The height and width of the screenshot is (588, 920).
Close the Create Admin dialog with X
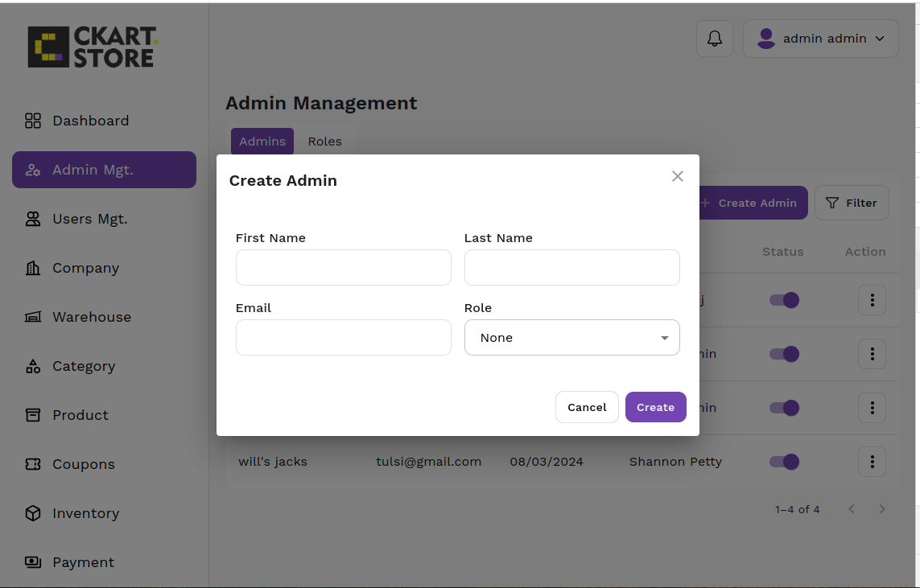[677, 176]
